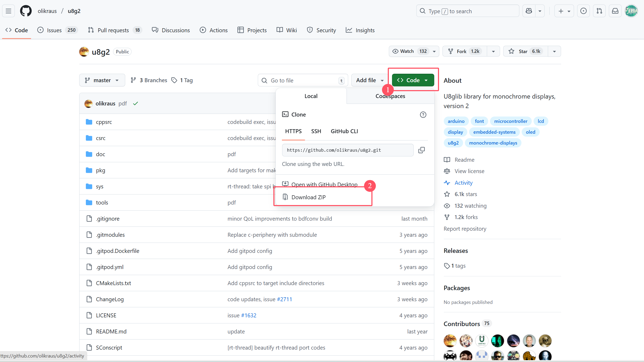
Task: Copy the HTTPS clone URL to clipboard
Action: [x=421, y=150]
